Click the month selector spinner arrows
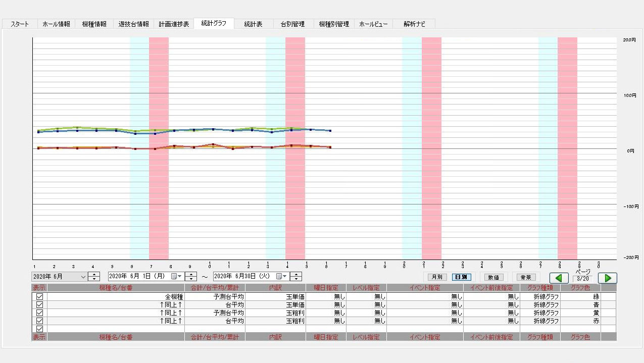The image size is (644, 363). click(94, 277)
